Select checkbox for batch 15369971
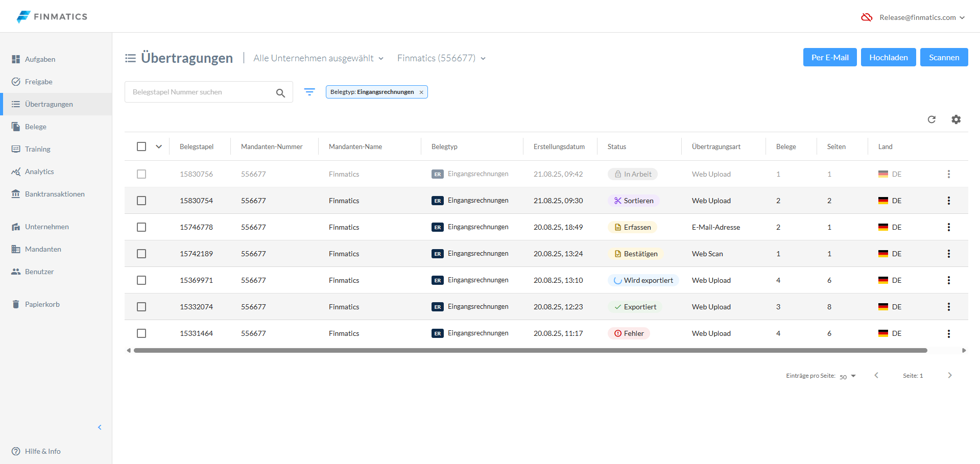The width and height of the screenshot is (980, 464). (x=141, y=280)
